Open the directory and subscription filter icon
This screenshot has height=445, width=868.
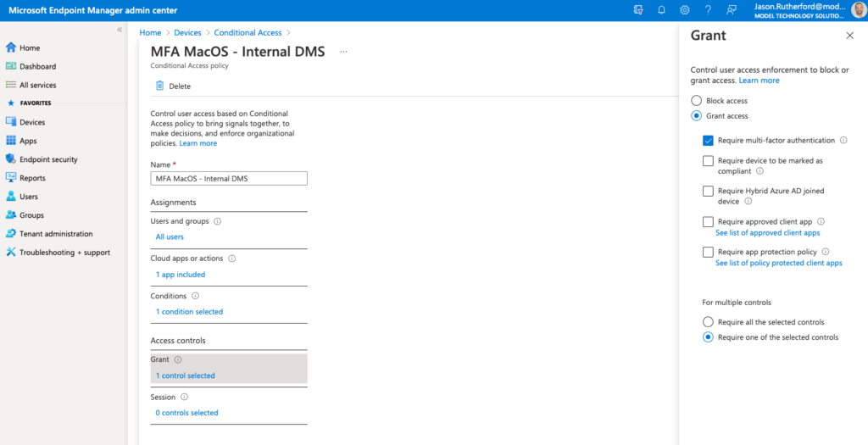click(638, 10)
